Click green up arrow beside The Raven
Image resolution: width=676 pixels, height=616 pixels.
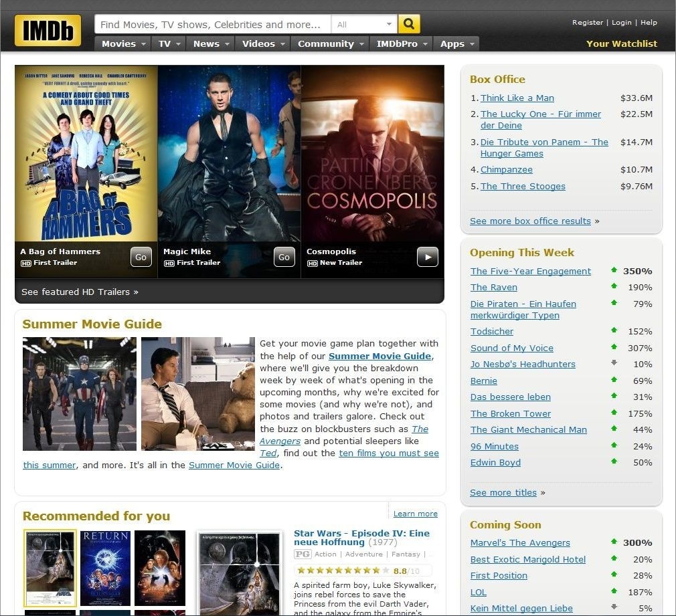(x=614, y=286)
